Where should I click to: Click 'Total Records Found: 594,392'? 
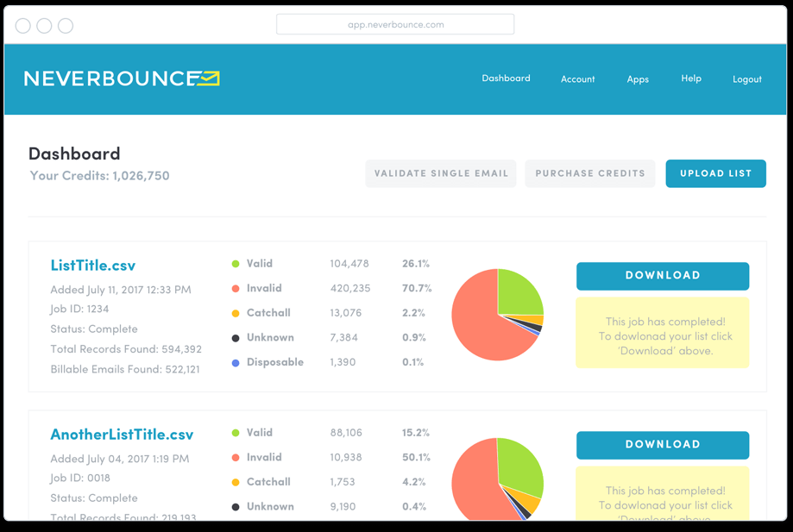(x=126, y=349)
